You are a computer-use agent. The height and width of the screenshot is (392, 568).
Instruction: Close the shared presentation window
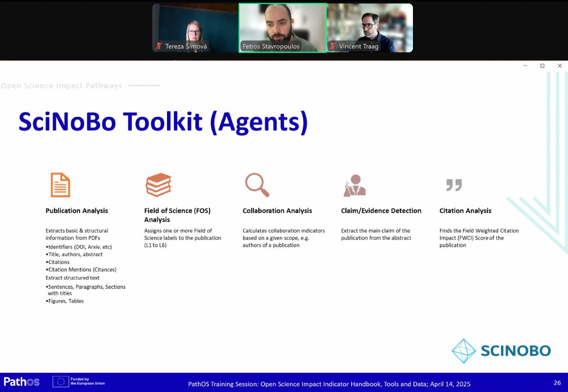pos(559,65)
